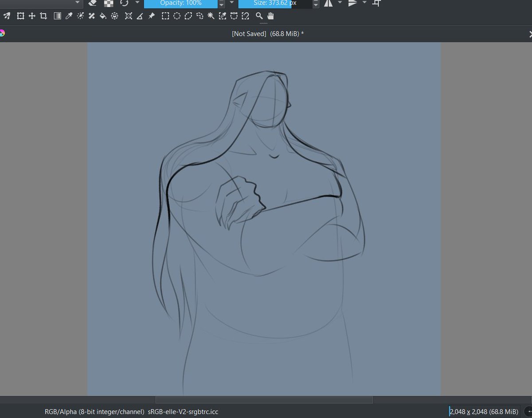Select the Fill bucket tool
The height and width of the screenshot is (418, 532).
coord(103,16)
